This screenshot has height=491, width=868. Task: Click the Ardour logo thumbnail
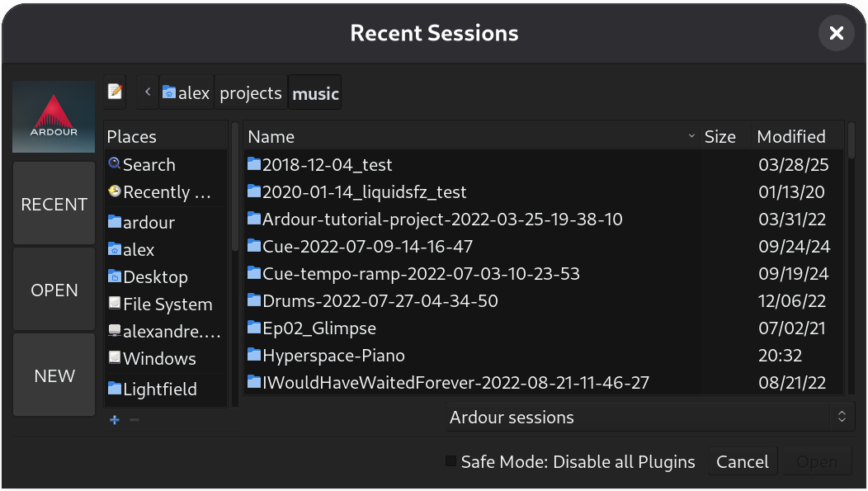click(x=54, y=116)
